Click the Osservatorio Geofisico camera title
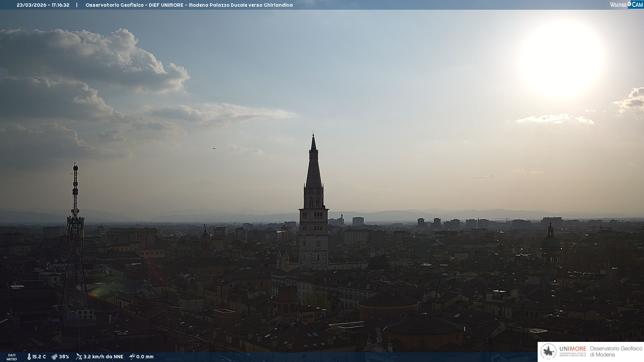644x362 pixels. coord(189,5)
